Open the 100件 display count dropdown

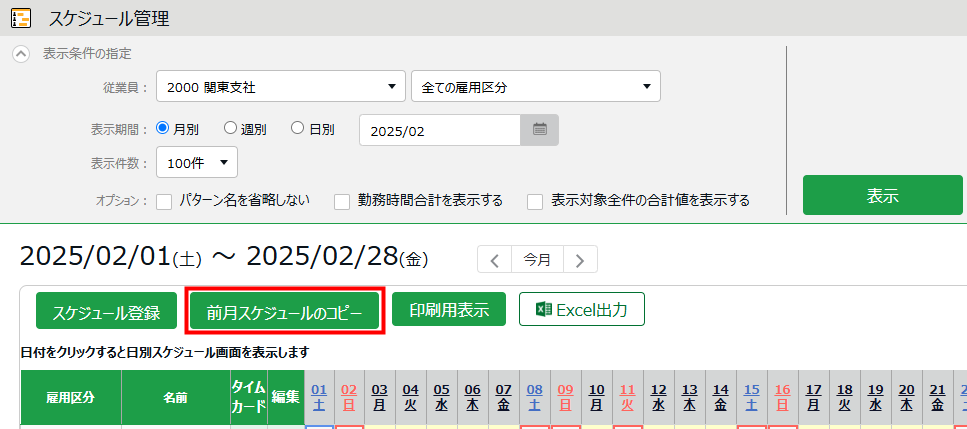197,161
